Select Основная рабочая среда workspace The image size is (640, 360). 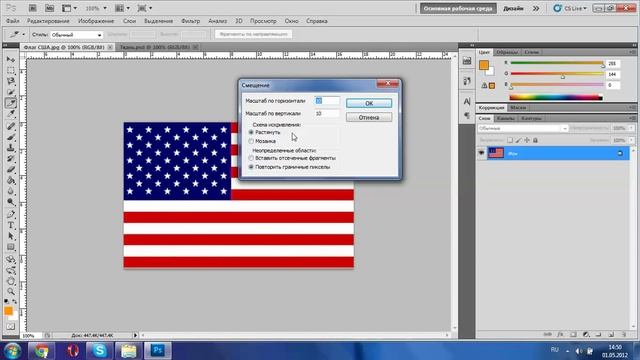(x=458, y=8)
